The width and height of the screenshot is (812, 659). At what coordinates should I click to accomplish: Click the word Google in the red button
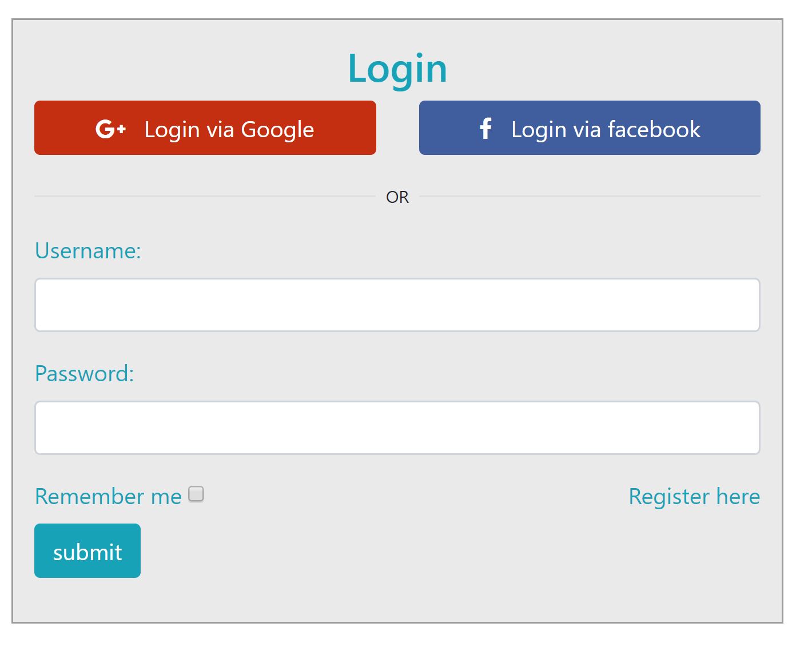pyautogui.click(x=278, y=130)
